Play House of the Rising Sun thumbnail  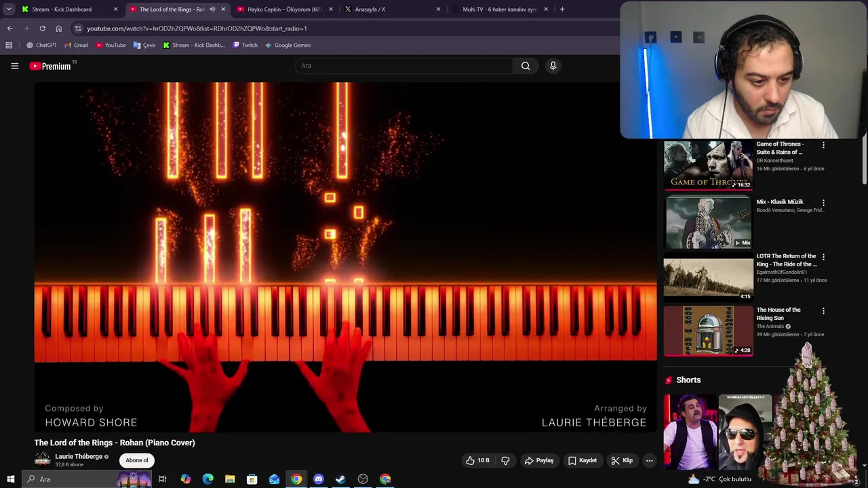tap(708, 331)
